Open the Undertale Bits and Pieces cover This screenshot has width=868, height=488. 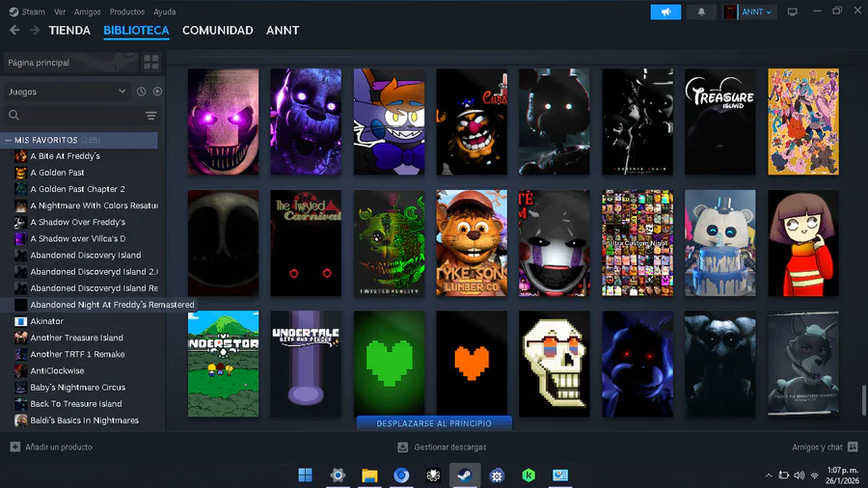pyautogui.click(x=306, y=364)
